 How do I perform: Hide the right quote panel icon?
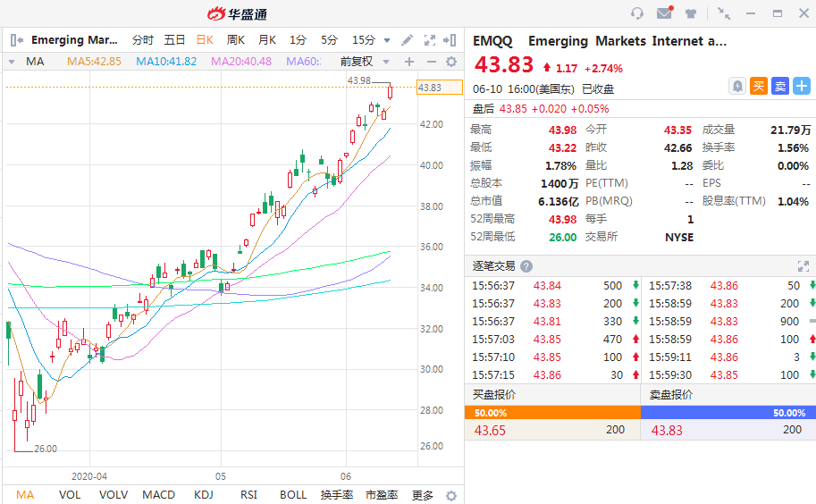pyautogui.click(x=450, y=40)
